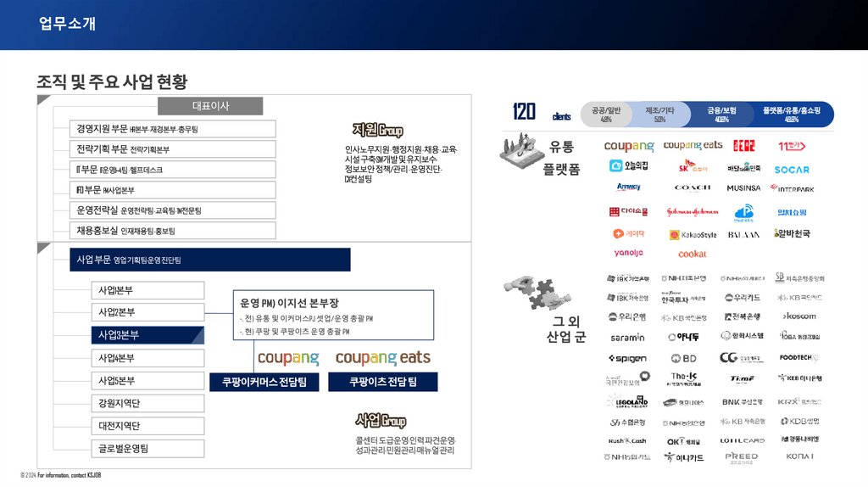The width and height of the screenshot is (868, 487).
Task: Select the COACH logo
Action: coord(693,188)
